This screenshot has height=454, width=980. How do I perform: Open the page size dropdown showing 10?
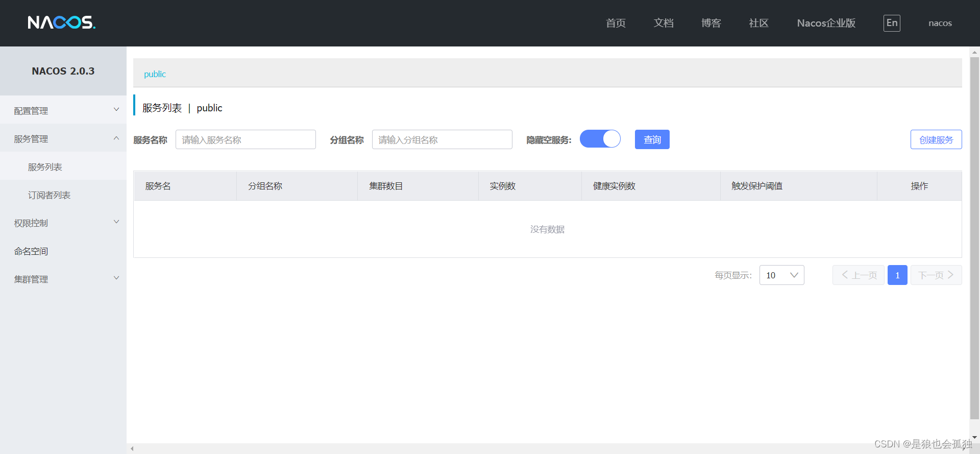click(x=781, y=275)
